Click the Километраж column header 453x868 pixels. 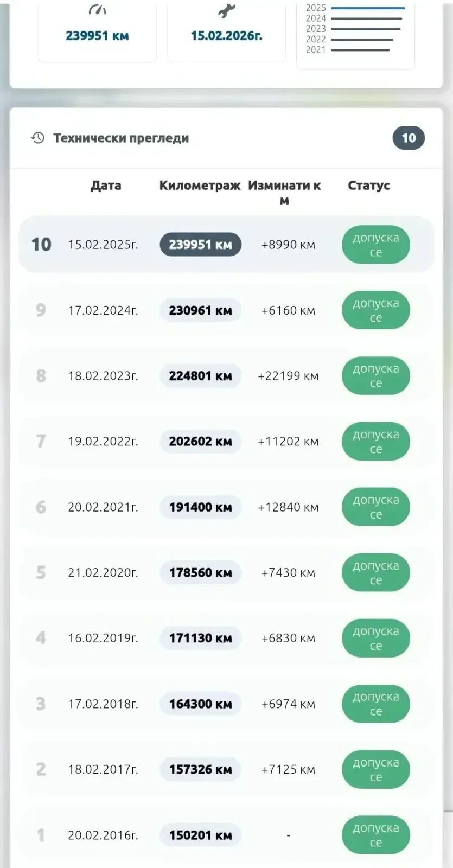[200, 186]
